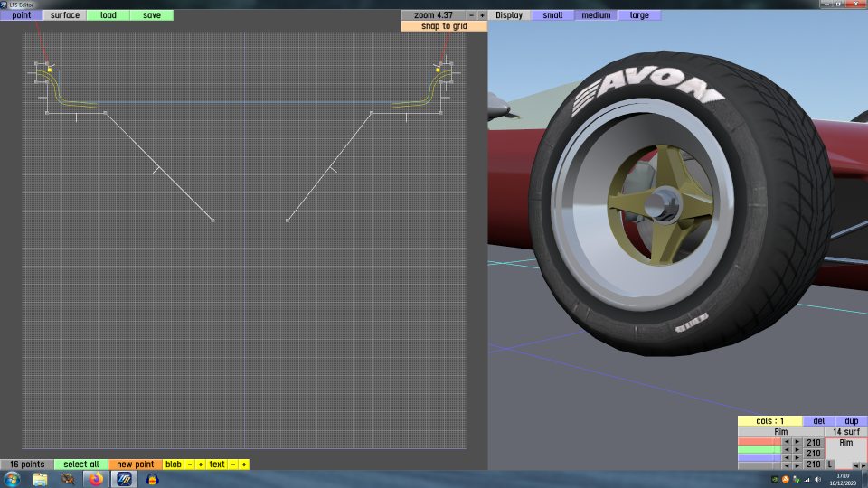Toggle the L button in swatch
The image size is (868, 488).
click(x=830, y=465)
